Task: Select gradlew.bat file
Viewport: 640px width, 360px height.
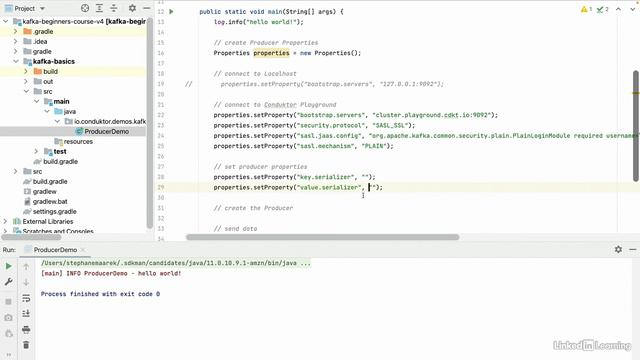Action: tap(46, 201)
